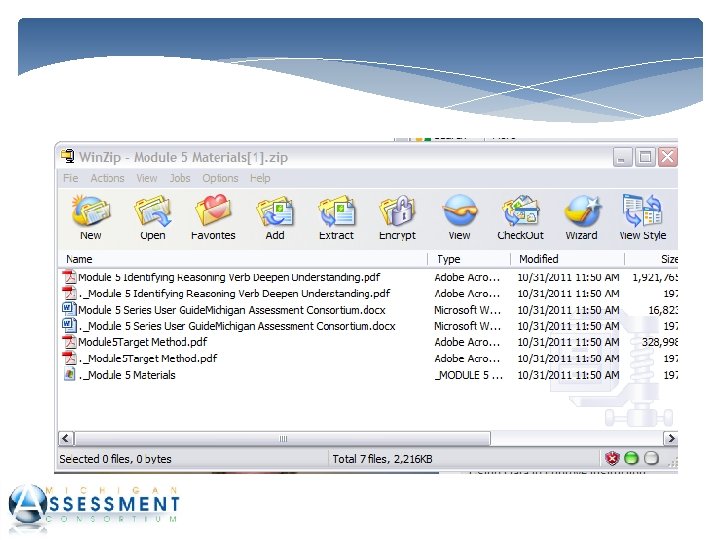
Task: Click the green status light icon
Action: 632,458
